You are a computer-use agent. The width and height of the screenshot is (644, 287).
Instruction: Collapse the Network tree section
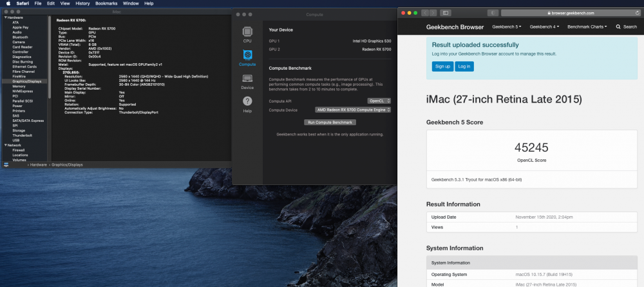click(5, 145)
